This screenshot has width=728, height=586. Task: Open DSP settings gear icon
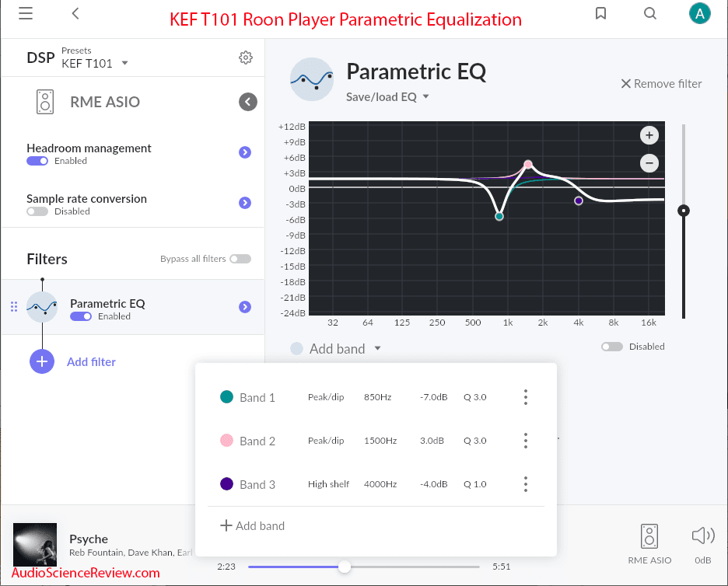(x=246, y=58)
